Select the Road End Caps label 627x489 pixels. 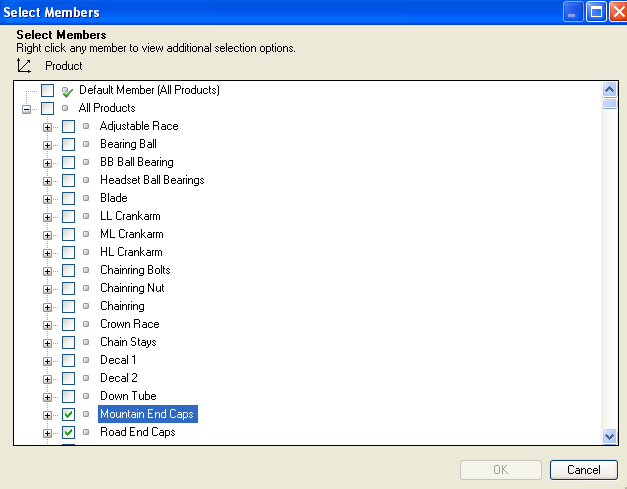point(138,432)
